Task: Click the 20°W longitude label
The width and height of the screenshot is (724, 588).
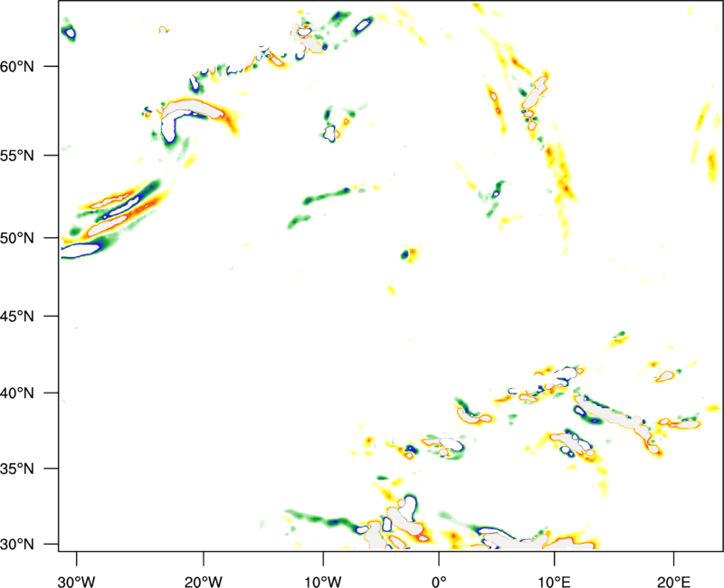Action: click(x=204, y=582)
